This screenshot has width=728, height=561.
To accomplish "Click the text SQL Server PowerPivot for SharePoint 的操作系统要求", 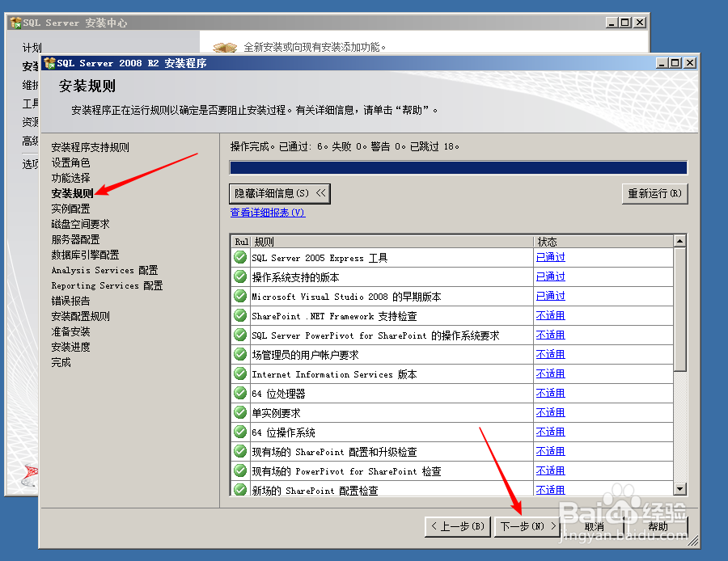I will 375,335.
